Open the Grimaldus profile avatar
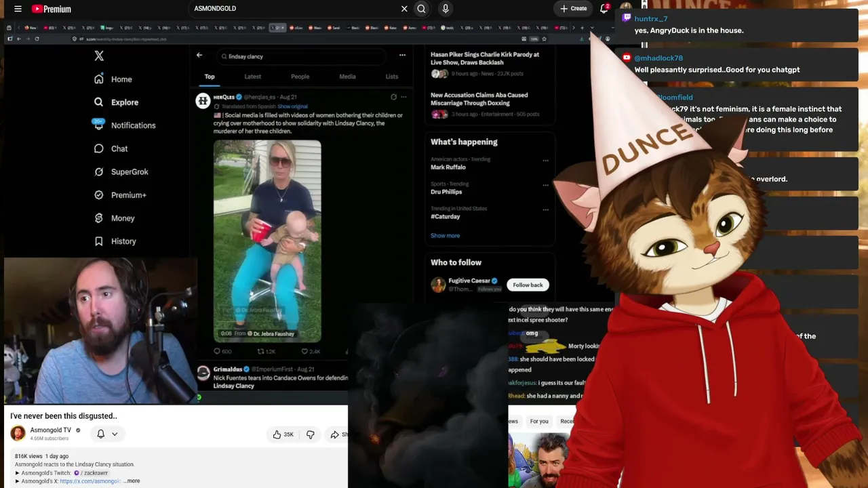Image resolution: width=868 pixels, height=488 pixels. [203, 373]
